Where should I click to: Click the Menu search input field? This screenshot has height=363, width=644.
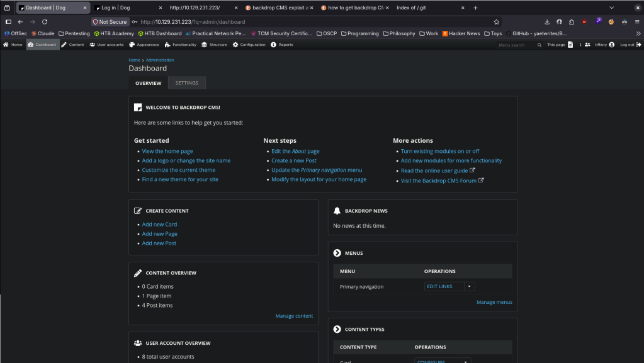click(516, 45)
